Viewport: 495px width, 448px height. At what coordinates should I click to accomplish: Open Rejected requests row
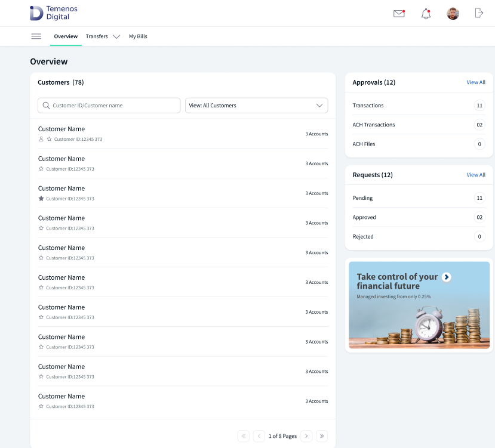pos(419,236)
